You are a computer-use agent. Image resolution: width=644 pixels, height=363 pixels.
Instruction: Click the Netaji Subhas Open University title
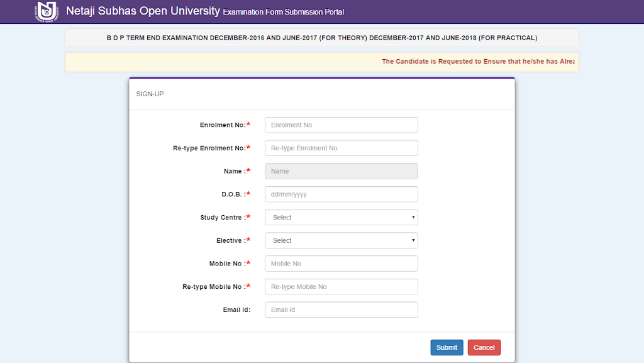pos(143,11)
